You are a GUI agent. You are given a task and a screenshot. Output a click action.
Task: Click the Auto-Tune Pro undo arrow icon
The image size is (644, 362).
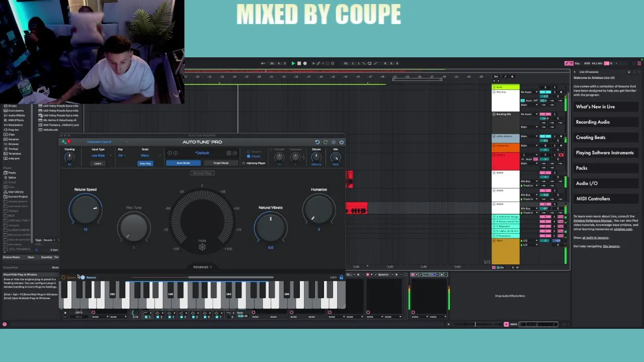coord(317,142)
